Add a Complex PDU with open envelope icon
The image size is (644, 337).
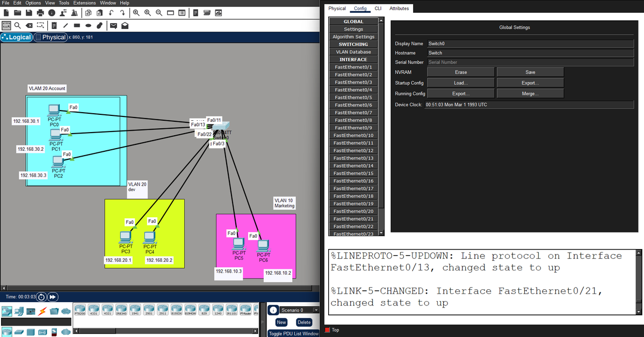[x=125, y=25]
